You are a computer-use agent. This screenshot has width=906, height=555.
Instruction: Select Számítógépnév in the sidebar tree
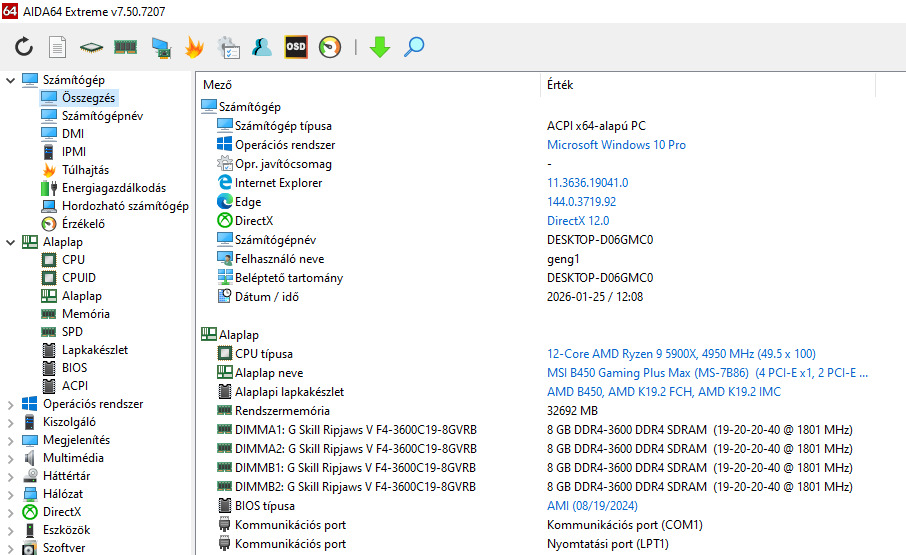point(102,116)
